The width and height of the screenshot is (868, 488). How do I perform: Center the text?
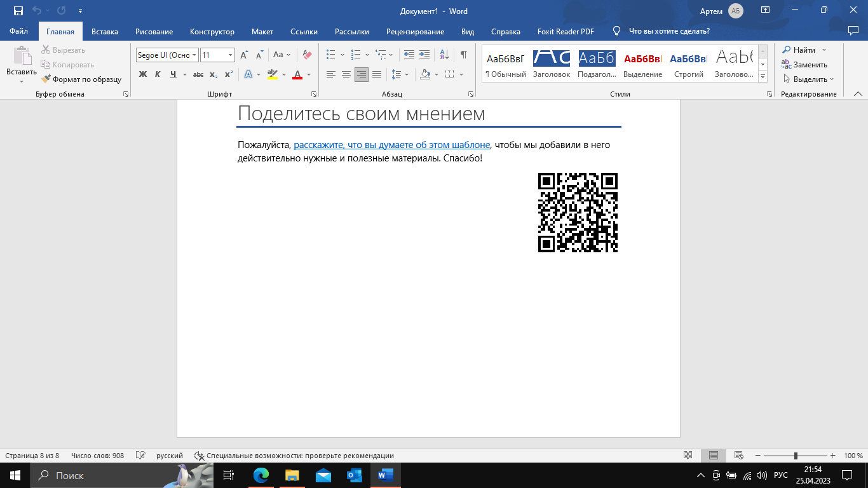pos(346,74)
